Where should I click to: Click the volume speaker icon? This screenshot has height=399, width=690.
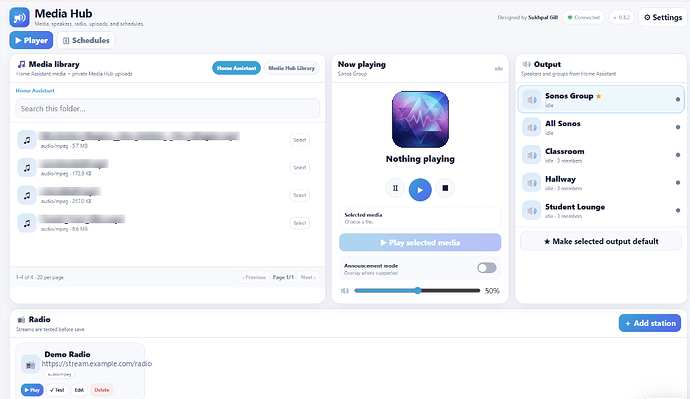click(345, 291)
